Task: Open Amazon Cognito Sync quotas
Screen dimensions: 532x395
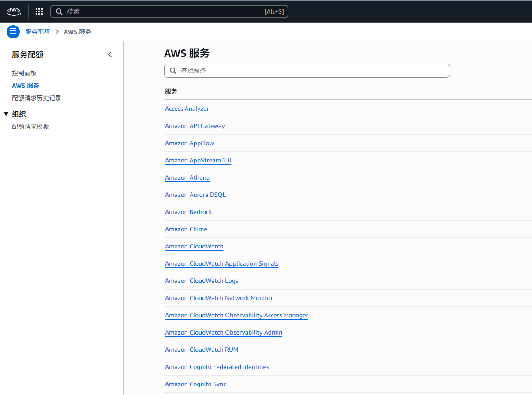Action: [195, 384]
